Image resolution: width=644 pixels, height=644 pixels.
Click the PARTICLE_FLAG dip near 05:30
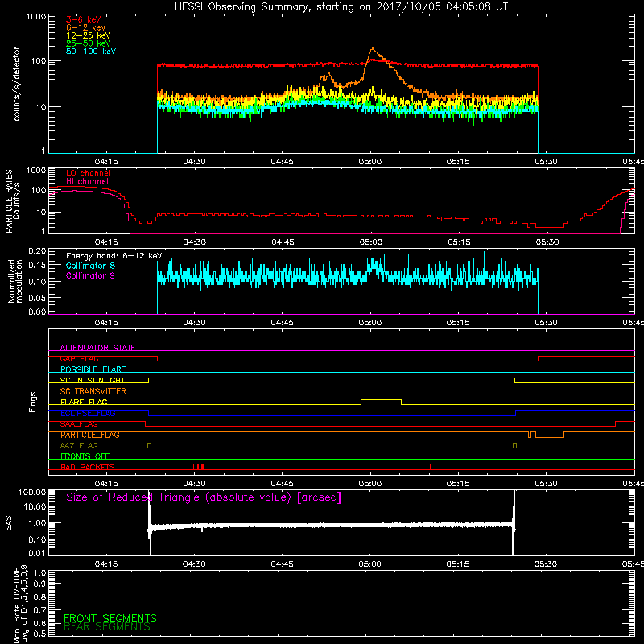549,437
